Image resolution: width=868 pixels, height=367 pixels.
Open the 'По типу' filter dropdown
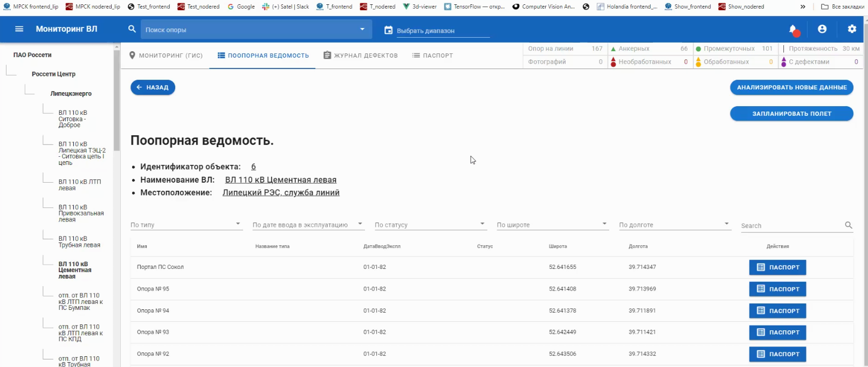point(186,225)
